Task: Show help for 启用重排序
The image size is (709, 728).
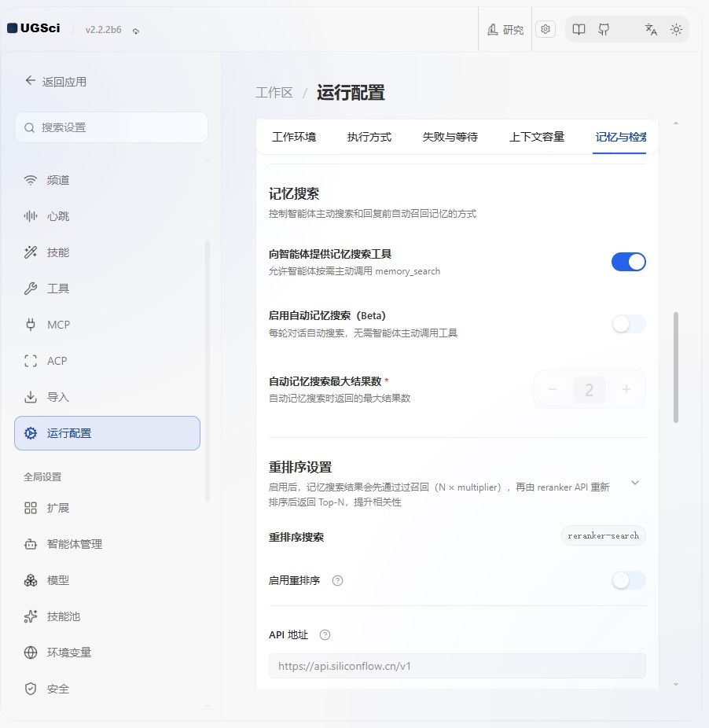Action: 337,580
